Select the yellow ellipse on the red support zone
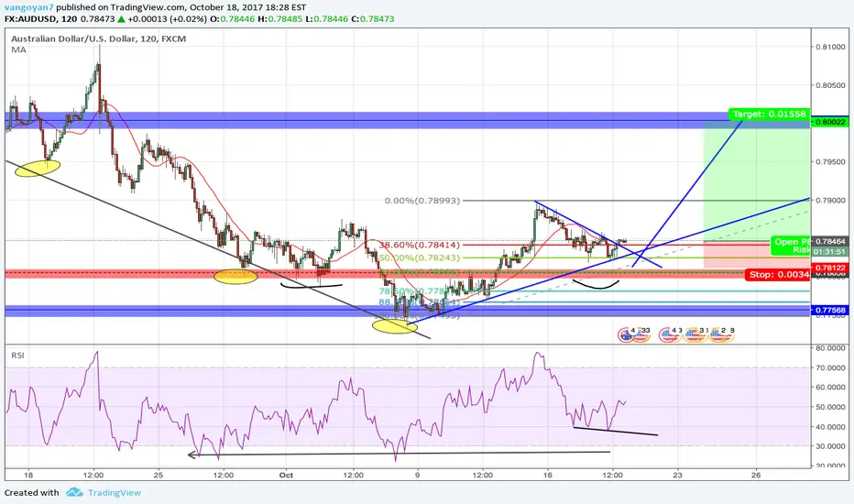Image resolution: width=854 pixels, height=504 pixels. click(235, 277)
